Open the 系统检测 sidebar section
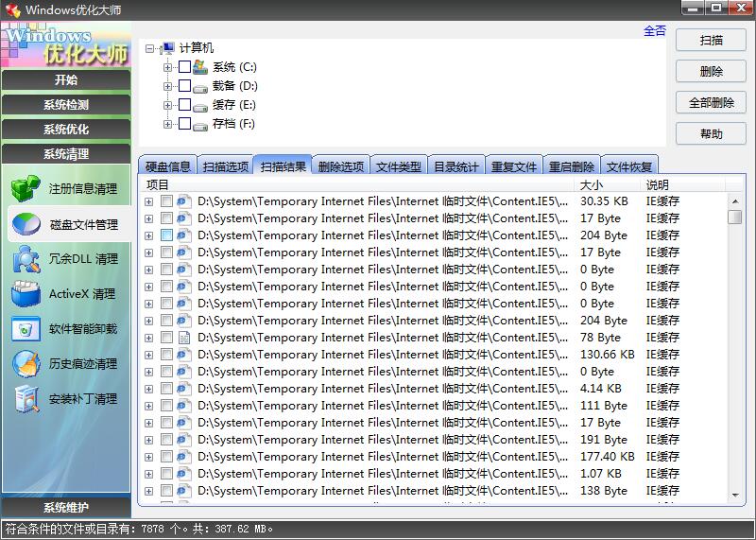 coord(66,105)
